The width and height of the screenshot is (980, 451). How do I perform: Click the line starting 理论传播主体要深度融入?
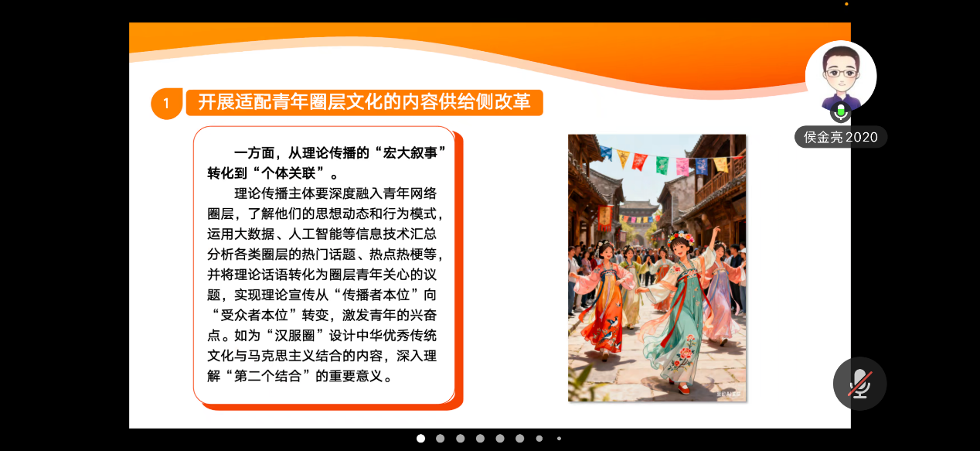pos(336,193)
